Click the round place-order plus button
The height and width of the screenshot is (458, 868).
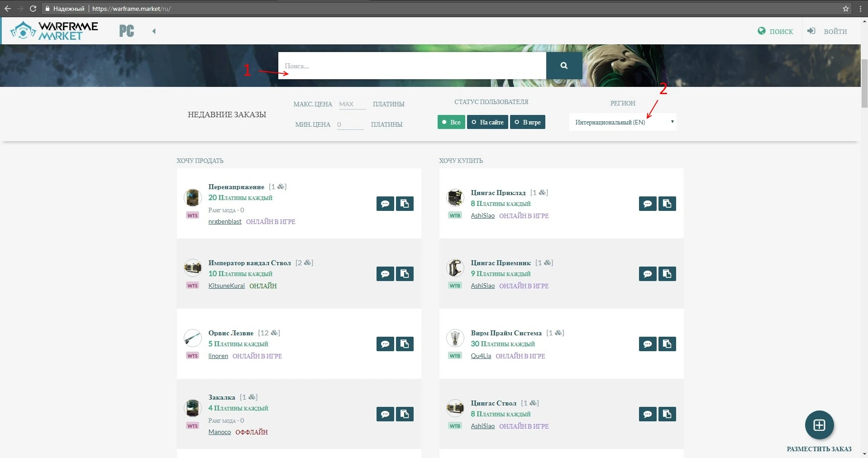[819, 425]
